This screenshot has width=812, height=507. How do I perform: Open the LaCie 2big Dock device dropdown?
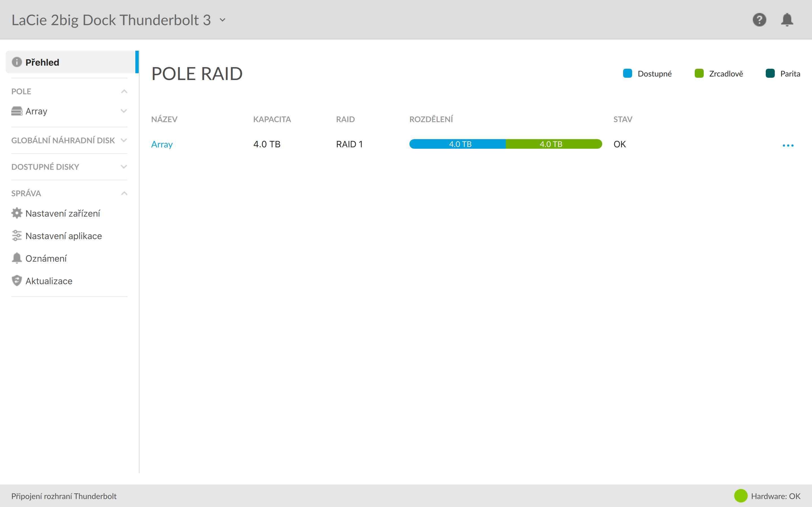(222, 20)
